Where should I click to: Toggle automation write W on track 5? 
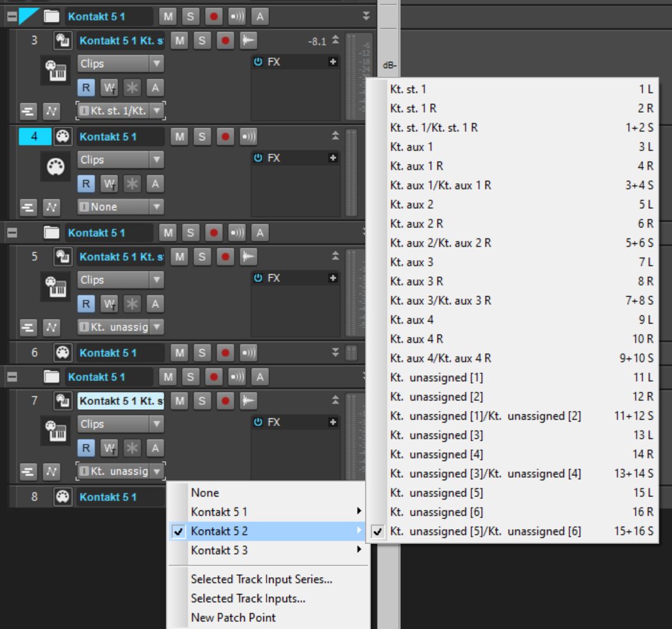point(110,304)
